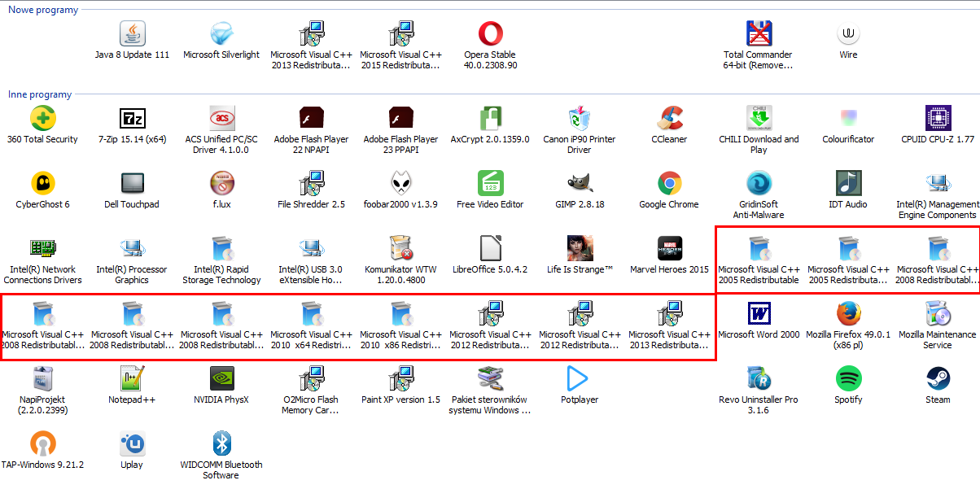Select the TAP-Windows 9.21.2 icon

(x=42, y=443)
